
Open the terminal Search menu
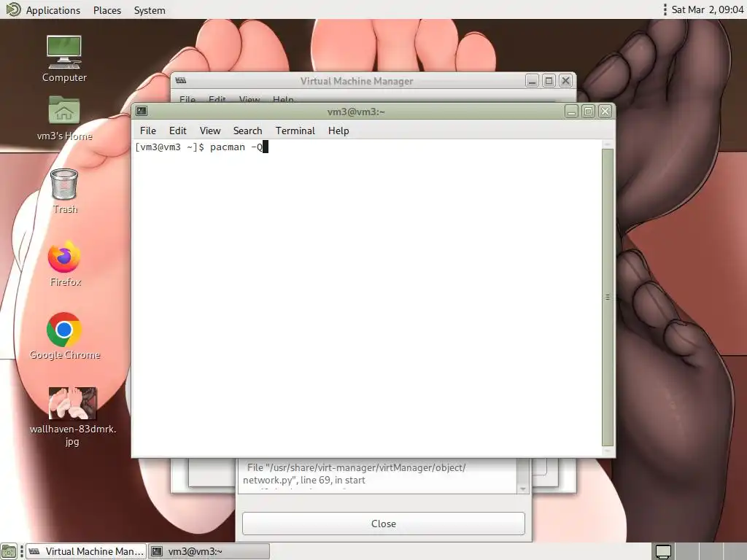click(248, 131)
